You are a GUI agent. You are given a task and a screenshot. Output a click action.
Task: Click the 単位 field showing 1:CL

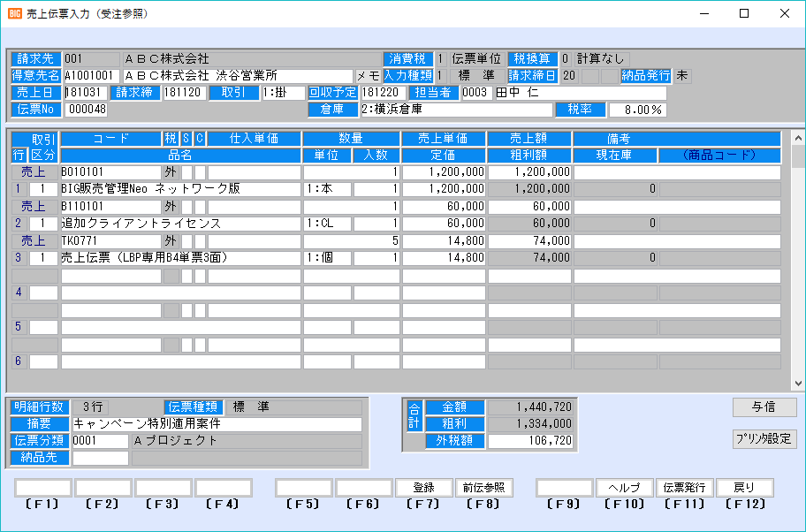point(327,224)
